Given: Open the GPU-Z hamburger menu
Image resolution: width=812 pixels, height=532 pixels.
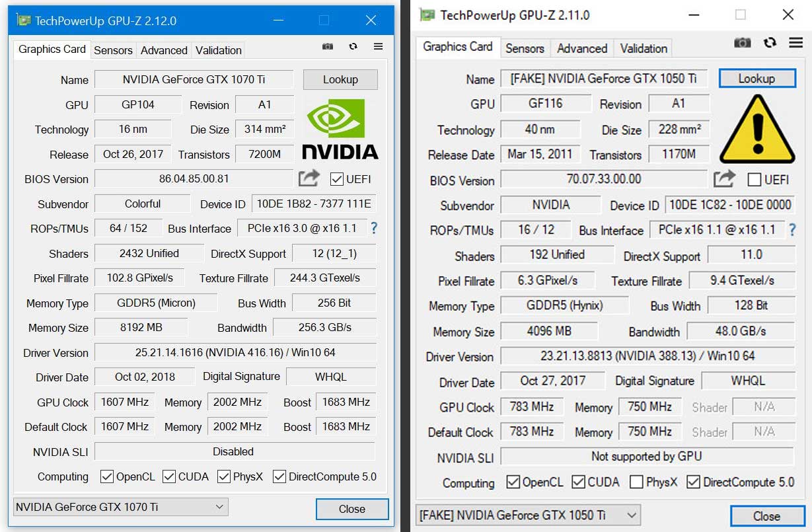Looking at the screenshot, I should pos(378,46).
